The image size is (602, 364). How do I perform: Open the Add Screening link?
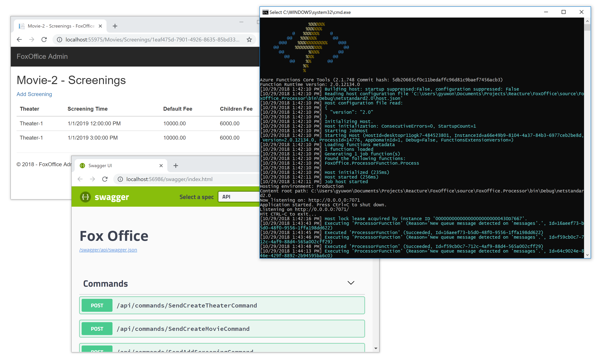(x=34, y=94)
